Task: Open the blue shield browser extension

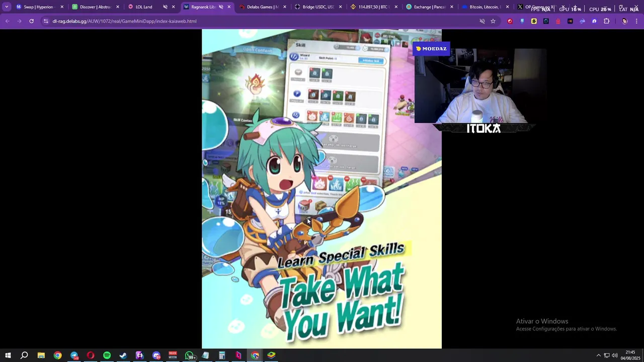Action: [522, 21]
